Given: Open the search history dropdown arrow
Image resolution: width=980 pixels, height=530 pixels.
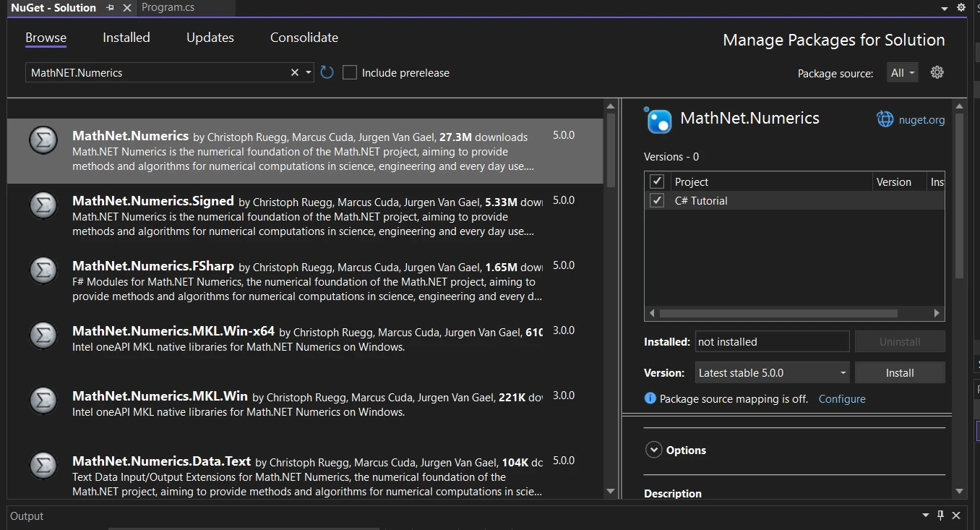Looking at the screenshot, I should pyautogui.click(x=309, y=72).
